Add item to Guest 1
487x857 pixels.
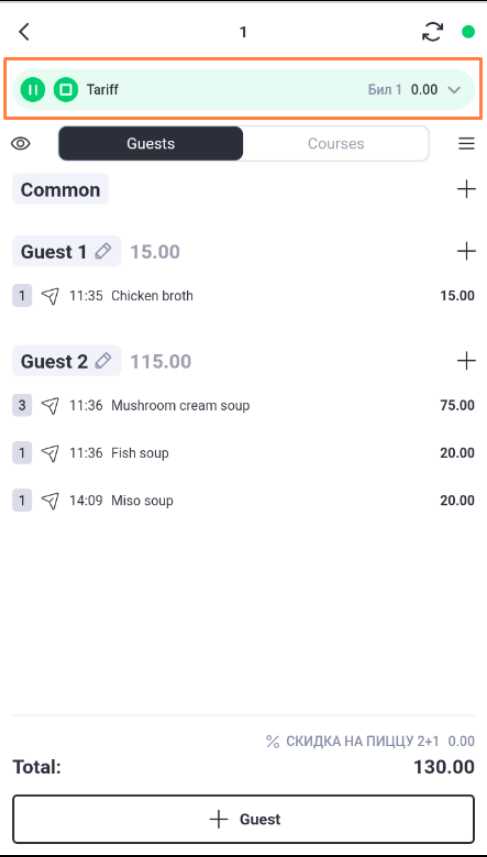click(466, 251)
